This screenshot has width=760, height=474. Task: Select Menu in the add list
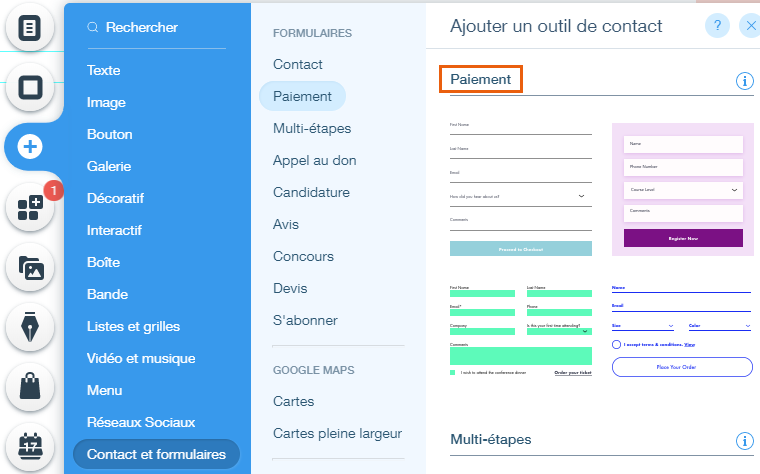(104, 390)
